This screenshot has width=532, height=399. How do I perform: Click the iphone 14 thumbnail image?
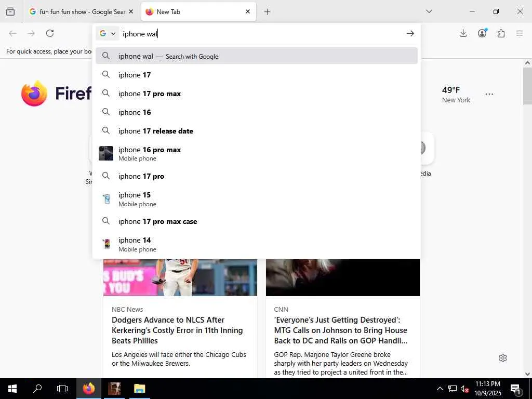click(107, 244)
